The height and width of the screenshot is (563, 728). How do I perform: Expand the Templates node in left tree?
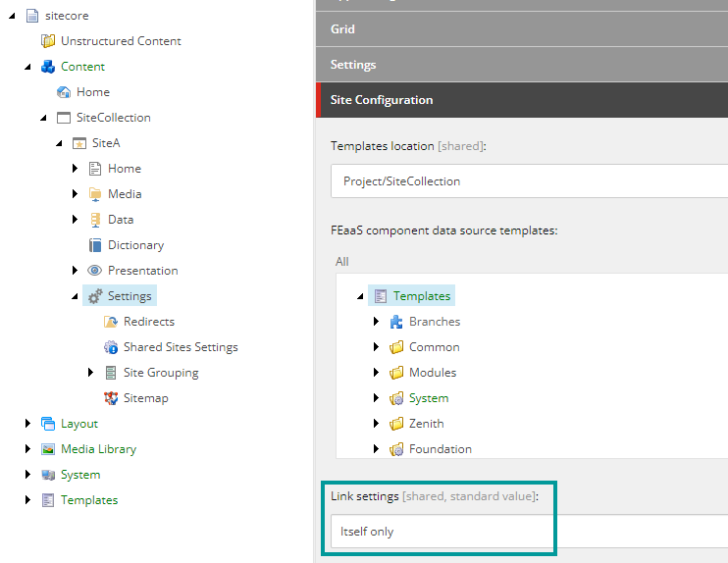[27, 500]
